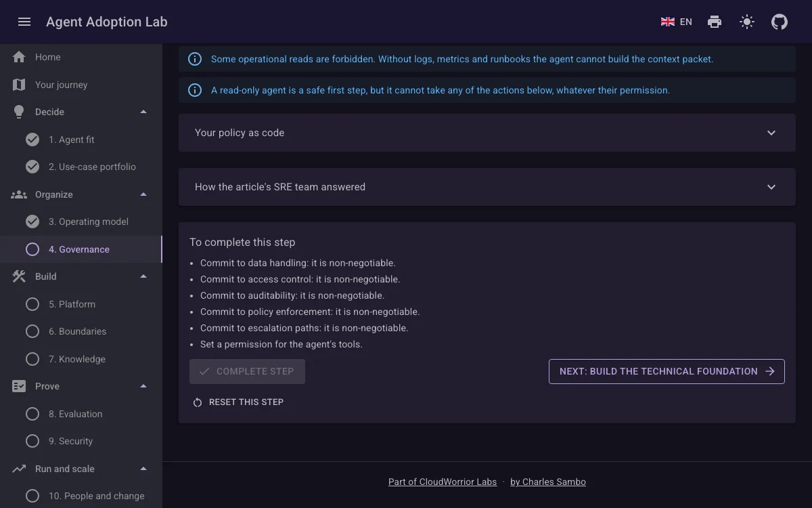Click the Your journey map icon
The height and width of the screenshot is (508, 812).
point(19,85)
